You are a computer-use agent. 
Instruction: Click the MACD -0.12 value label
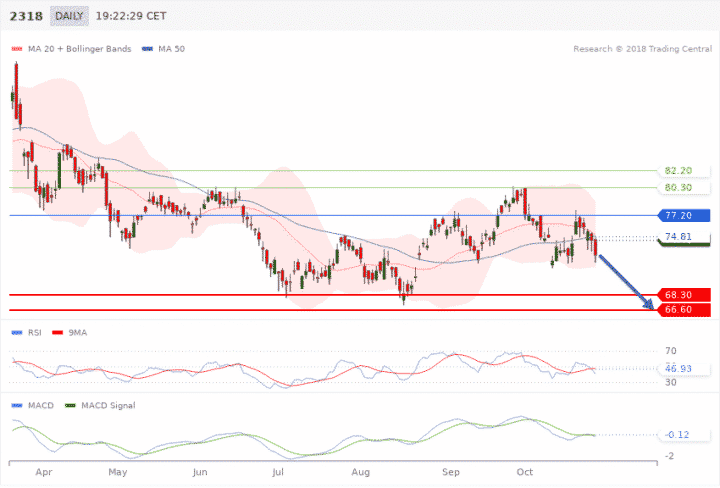(677, 435)
